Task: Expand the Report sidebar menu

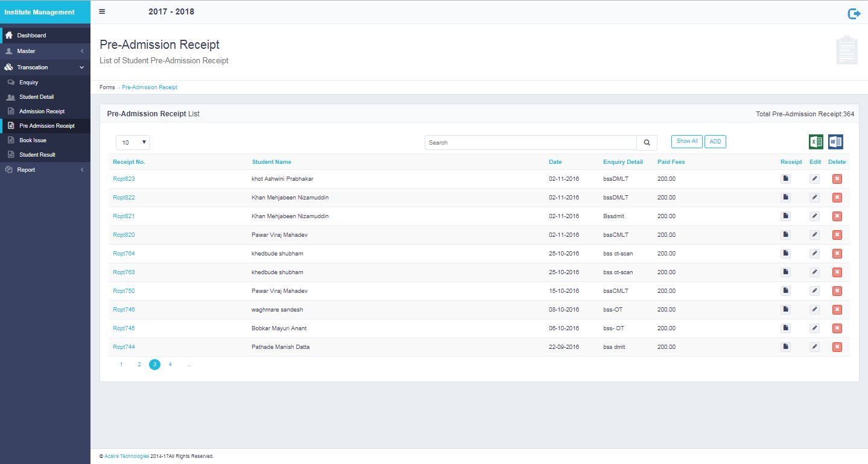Action: pyautogui.click(x=45, y=170)
